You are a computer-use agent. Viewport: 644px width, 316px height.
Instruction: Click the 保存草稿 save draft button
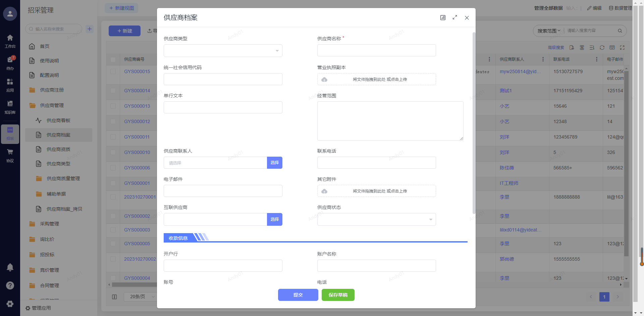click(x=338, y=295)
